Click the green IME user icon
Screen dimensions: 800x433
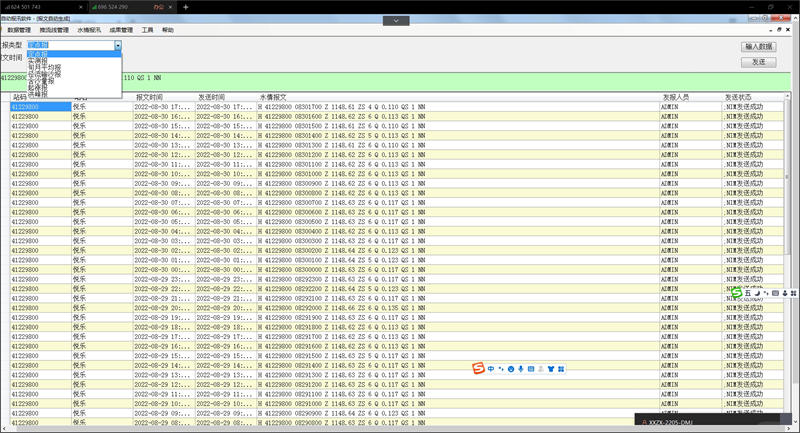coord(785,293)
